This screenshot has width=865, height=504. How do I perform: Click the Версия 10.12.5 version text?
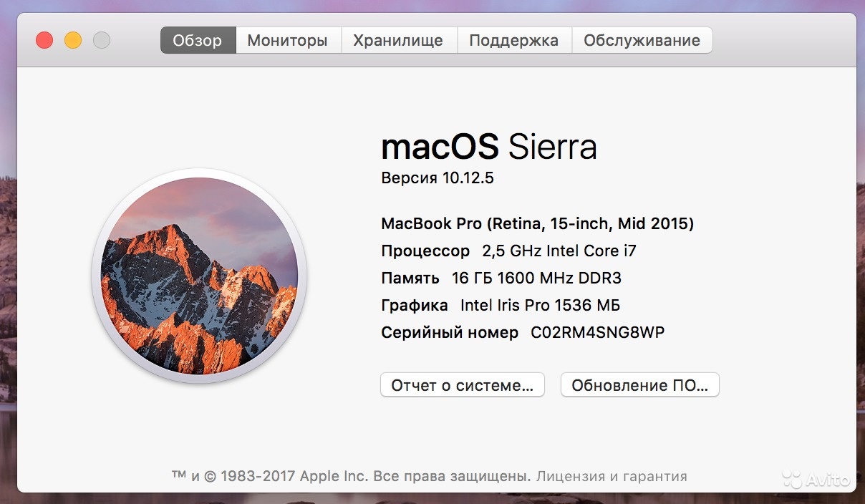click(x=438, y=178)
